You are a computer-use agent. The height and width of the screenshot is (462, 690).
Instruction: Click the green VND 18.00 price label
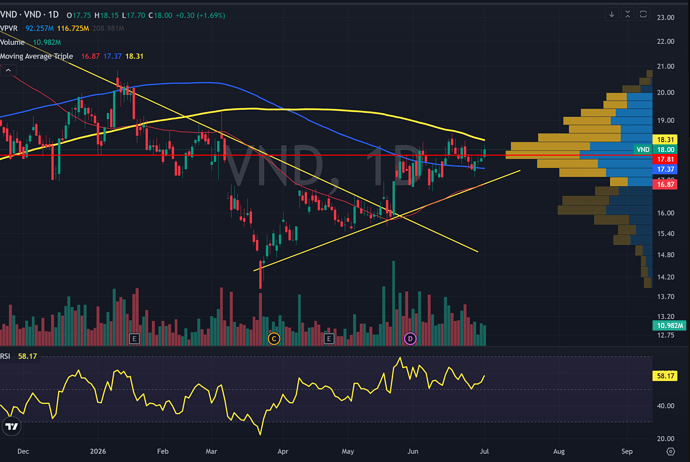[655, 150]
